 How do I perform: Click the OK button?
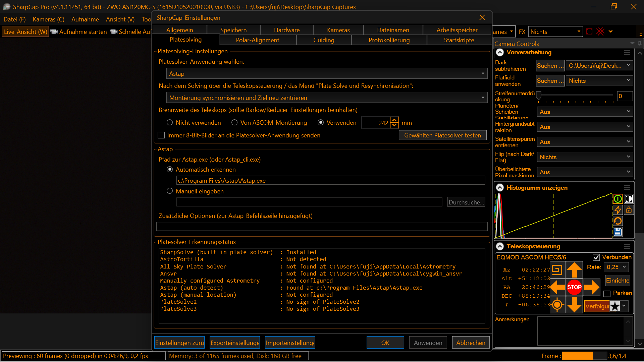coord(385,343)
